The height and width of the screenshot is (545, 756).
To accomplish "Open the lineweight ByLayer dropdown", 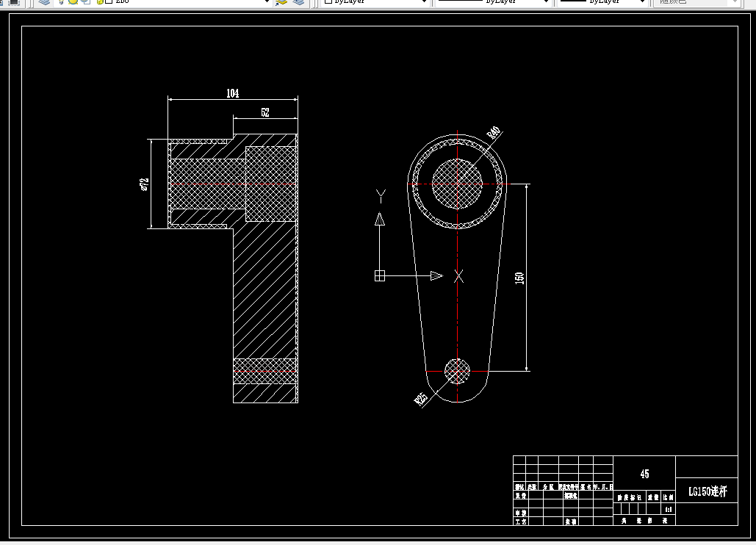I will [641, 2].
